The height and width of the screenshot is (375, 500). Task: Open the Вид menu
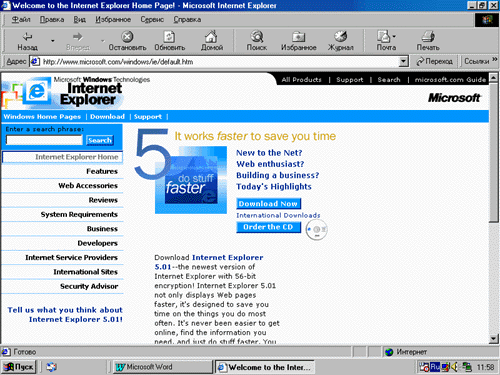(x=79, y=19)
